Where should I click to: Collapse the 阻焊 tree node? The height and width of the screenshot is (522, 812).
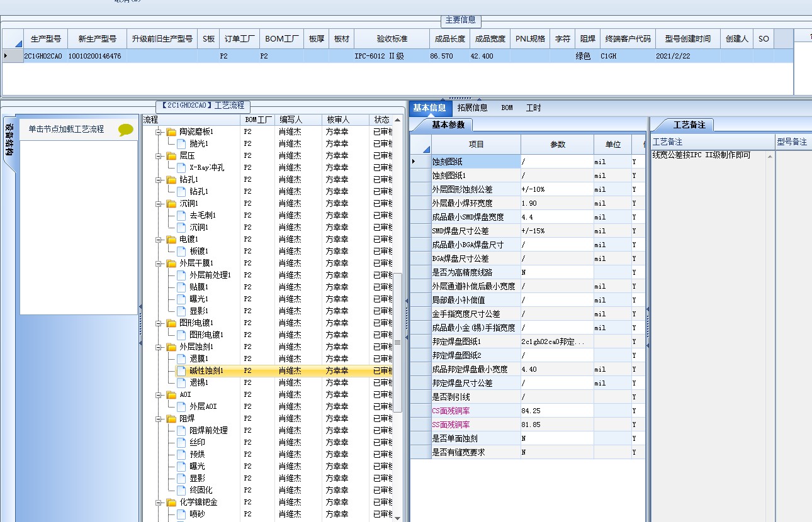coord(159,419)
